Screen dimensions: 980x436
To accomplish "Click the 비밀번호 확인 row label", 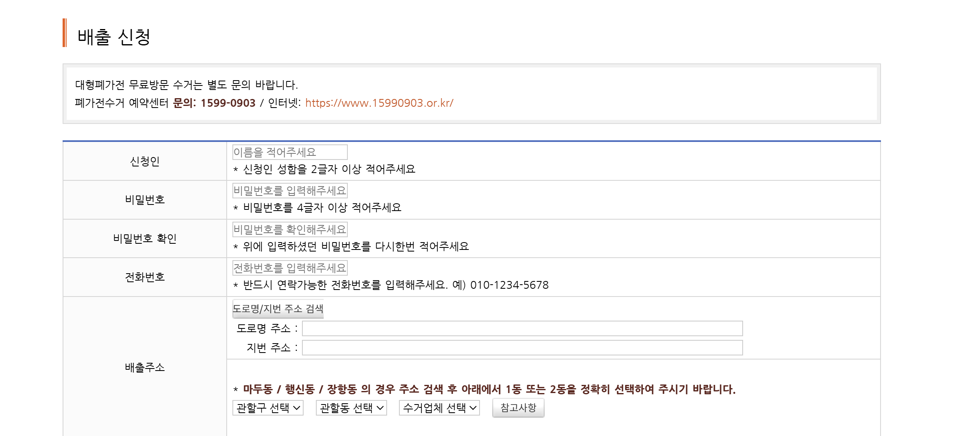I will tap(145, 238).
